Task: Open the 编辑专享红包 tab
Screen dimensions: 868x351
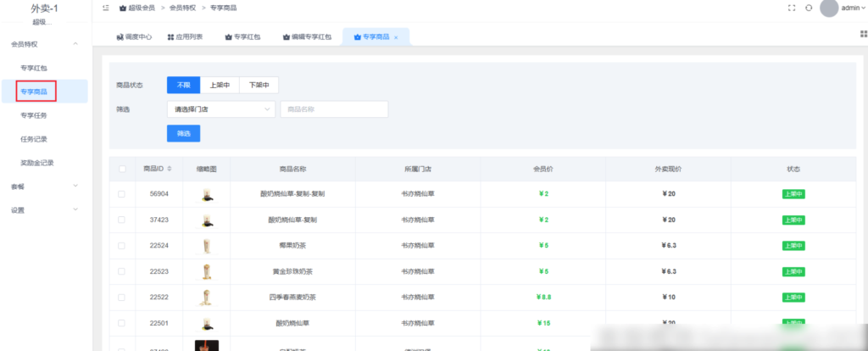Action: pyautogui.click(x=307, y=37)
